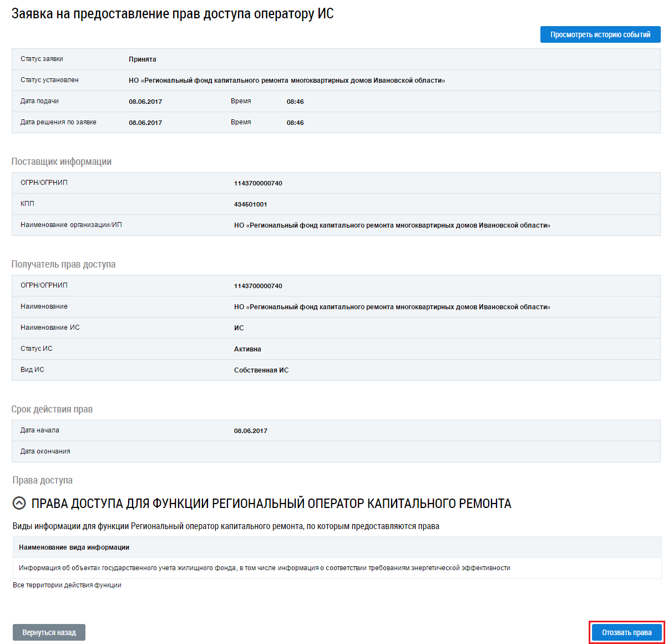Click the circled chevron icon beside ПРАВА ДОСТУПА
The height and width of the screenshot is (644, 668).
[19, 504]
